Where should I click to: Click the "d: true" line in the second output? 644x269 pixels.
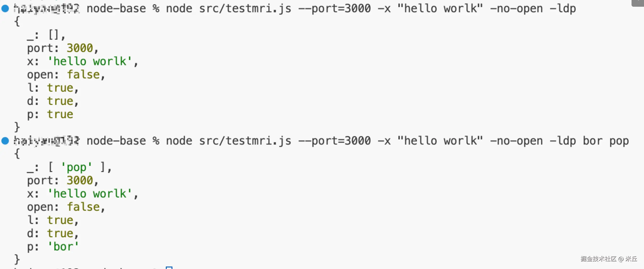[x=53, y=234]
